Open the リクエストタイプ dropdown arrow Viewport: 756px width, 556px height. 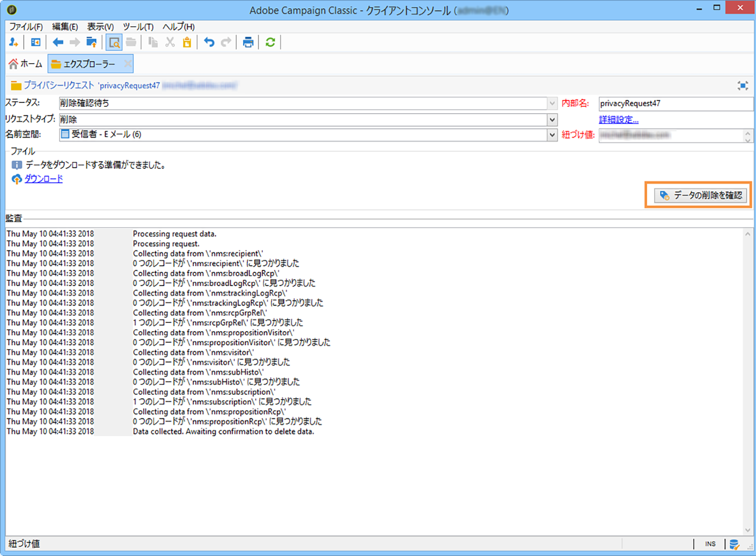pyautogui.click(x=552, y=120)
